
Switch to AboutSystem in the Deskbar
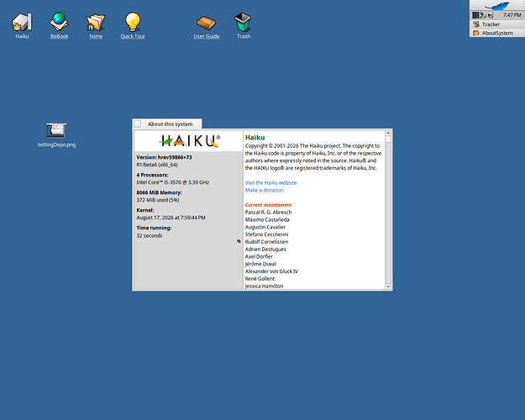(x=497, y=33)
